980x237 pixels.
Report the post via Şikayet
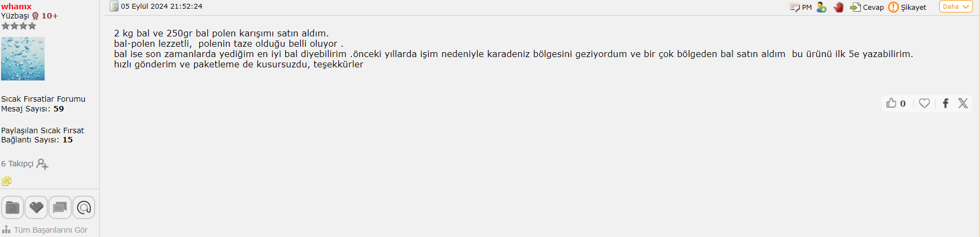pos(907,7)
